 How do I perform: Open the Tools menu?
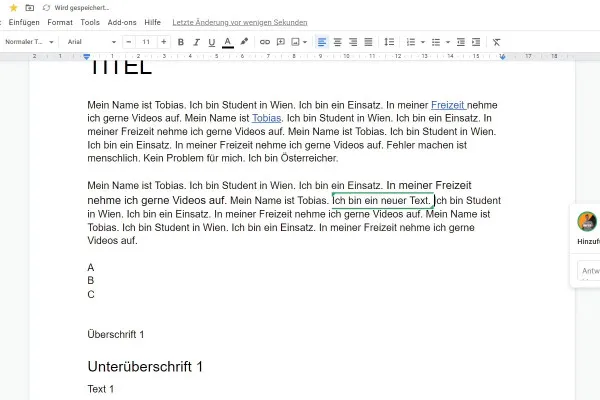(90, 22)
